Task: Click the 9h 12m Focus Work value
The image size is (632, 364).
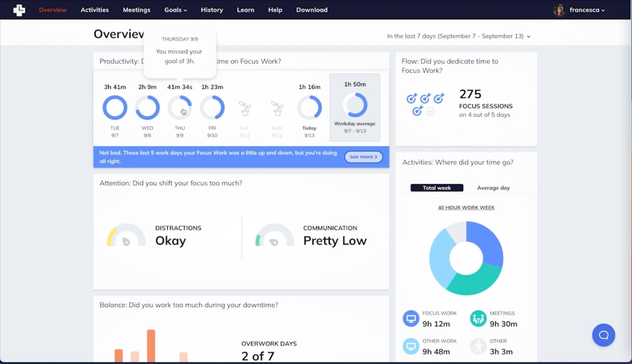Action: 436,324
